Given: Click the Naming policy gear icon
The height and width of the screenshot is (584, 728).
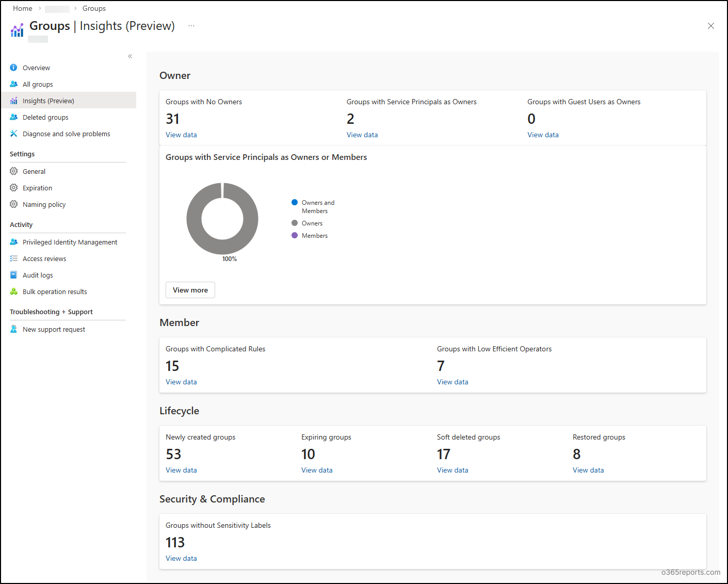Looking at the screenshot, I should [x=13, y=204].
